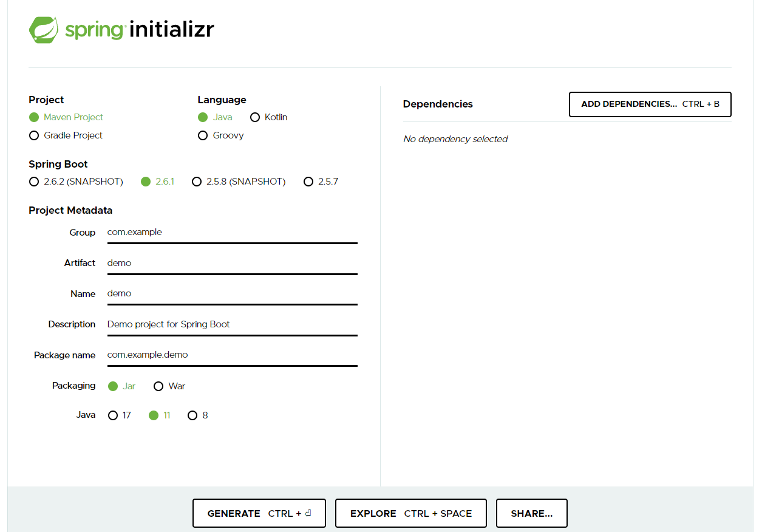Select Gradle Project radio button

tap(66, 135)
